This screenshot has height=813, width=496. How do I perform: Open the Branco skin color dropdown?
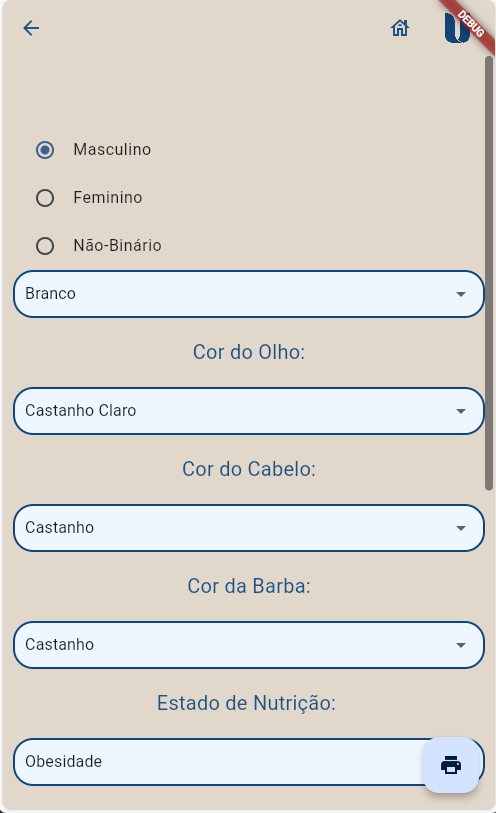[249, 294]
